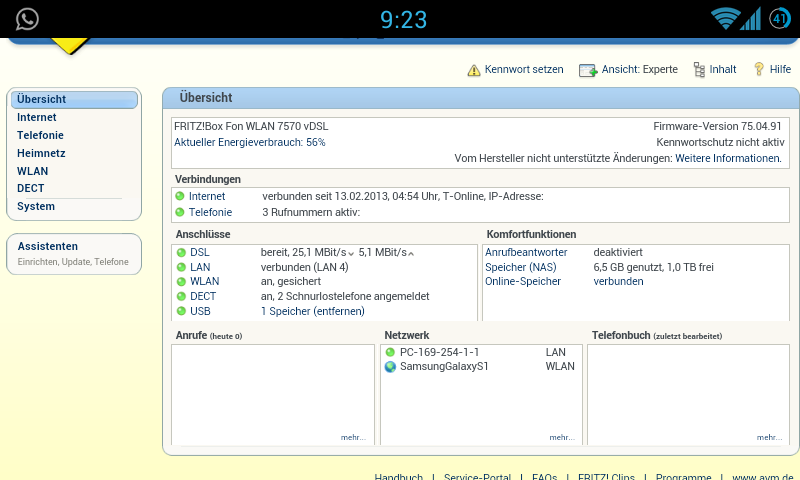Click the green status dot next to WLAN
This screenshot has width=800, height=480.
coord(181,281)
